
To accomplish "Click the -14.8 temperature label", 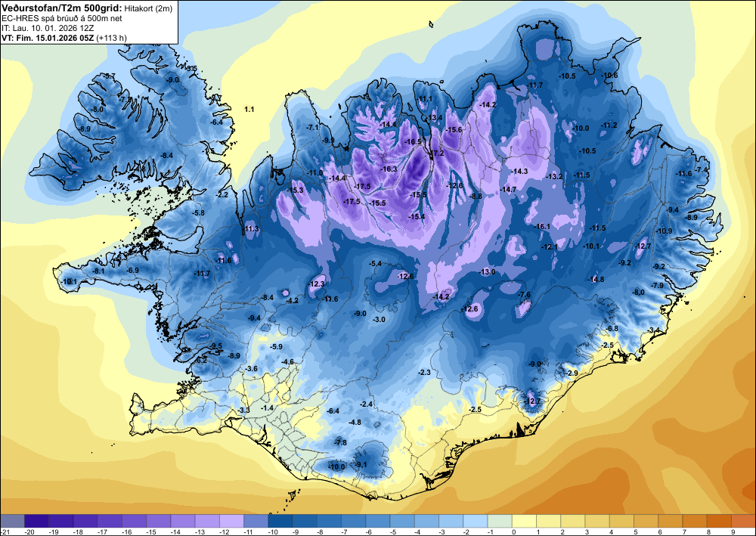I will point(596,280).
